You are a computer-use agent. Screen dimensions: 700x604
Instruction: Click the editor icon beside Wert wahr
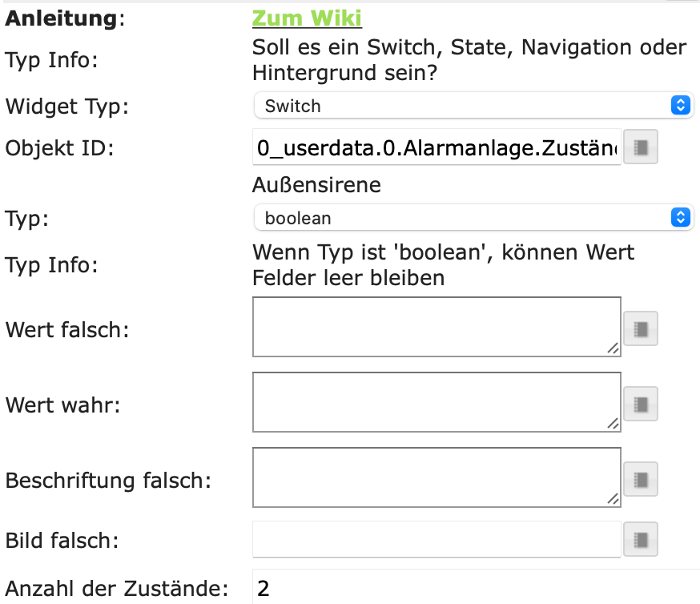(x=641, y=404)
